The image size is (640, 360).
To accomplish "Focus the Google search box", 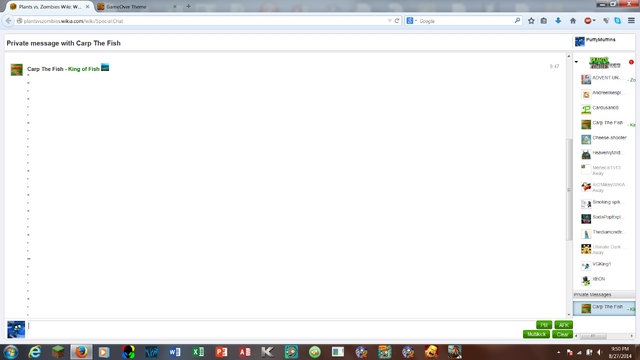I will tap(465, 21).
